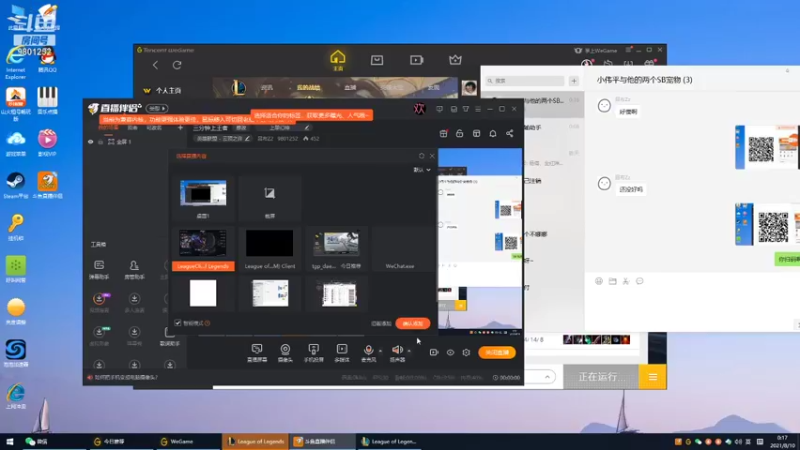Toggle lock of fullscreen 1 layer

101,142
